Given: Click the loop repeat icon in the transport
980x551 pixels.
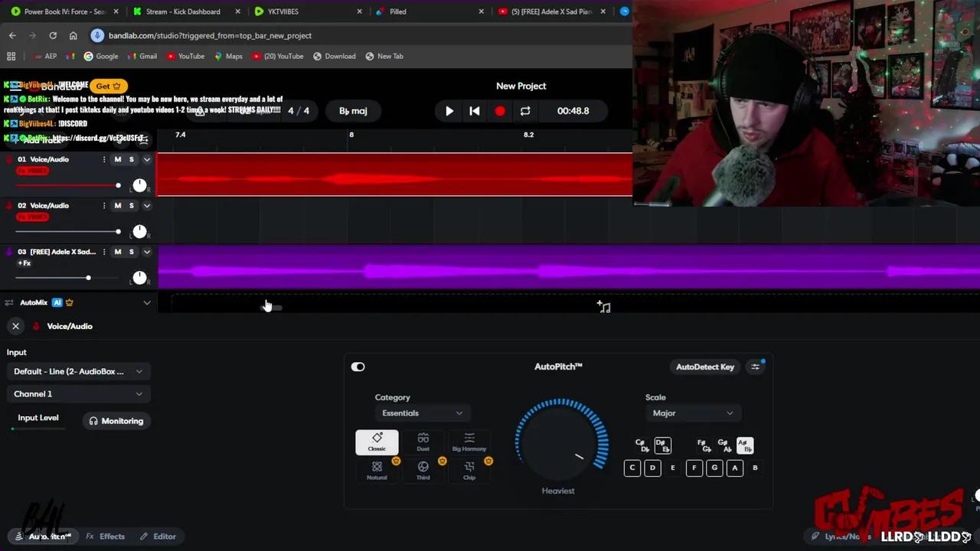Looking at the screenshot, I should [525, 111].
